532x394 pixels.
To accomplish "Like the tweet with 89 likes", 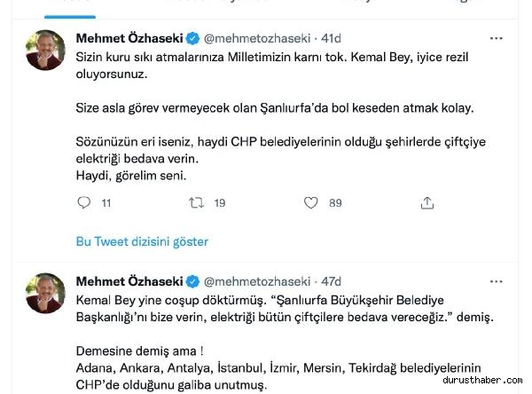I will (310, 202).
